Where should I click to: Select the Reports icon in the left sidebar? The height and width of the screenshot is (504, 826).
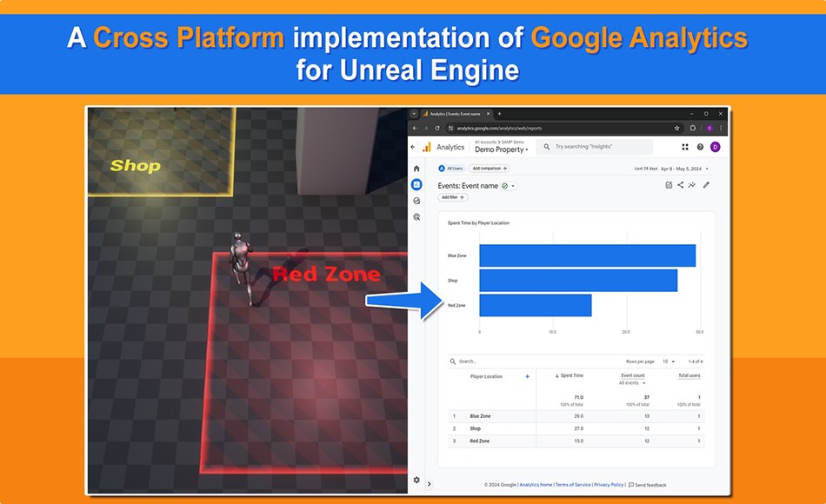[415, 184]
